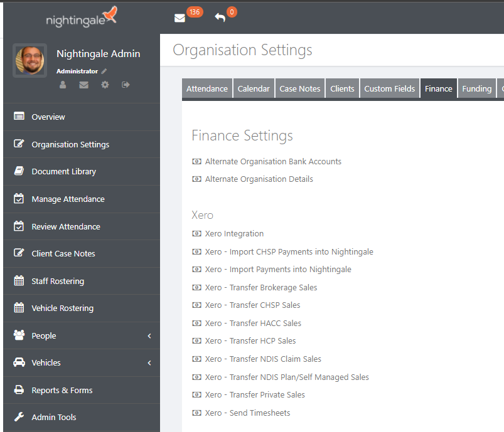Open Alternate Organisation Details link

(x=259, y=179)
